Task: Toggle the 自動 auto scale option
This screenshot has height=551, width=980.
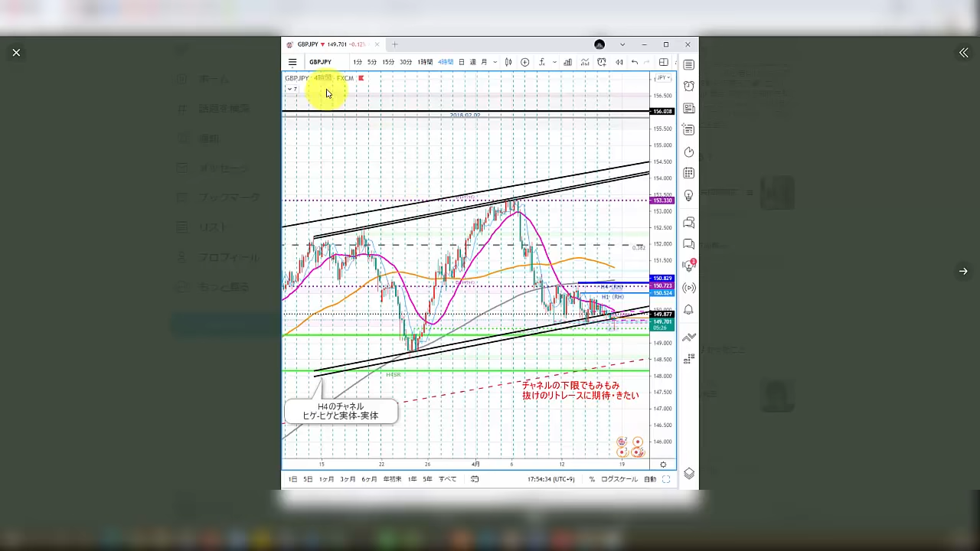Action: (x=649, y=479)
